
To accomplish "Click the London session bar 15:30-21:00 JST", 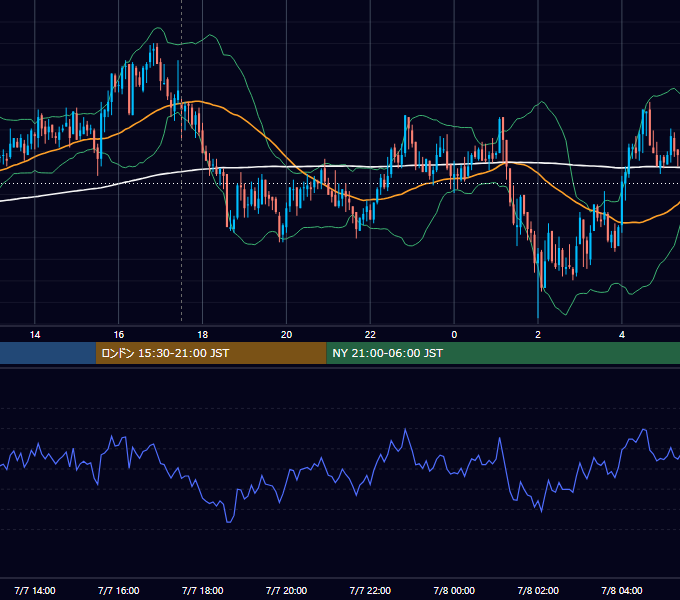I will click(211, 353).
